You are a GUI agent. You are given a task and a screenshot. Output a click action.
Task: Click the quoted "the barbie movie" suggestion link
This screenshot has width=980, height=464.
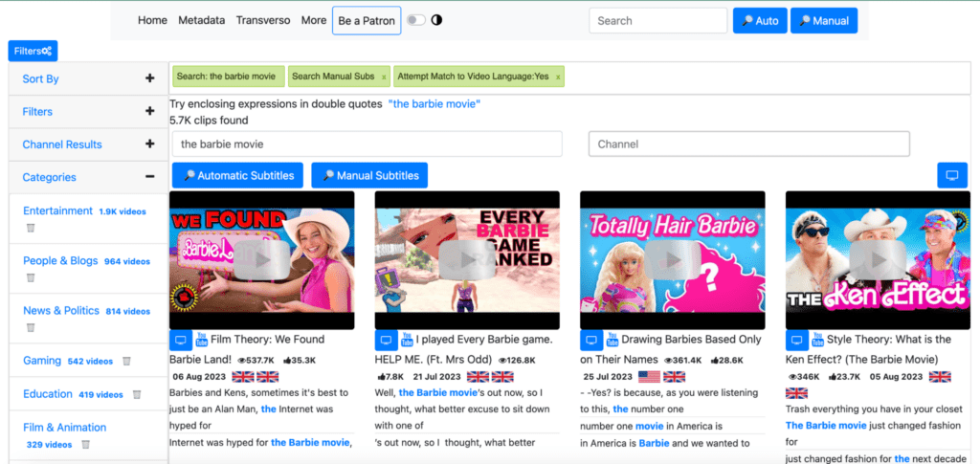(434, 103)
